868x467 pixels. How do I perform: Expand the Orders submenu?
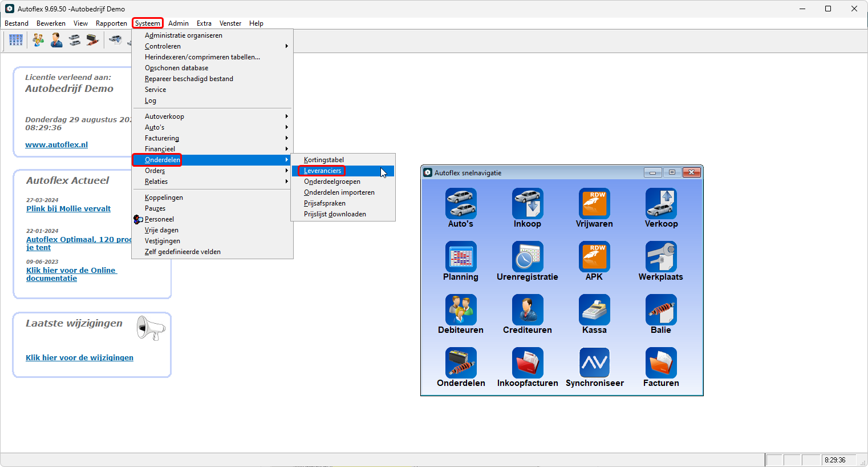[x=212, y=171]
